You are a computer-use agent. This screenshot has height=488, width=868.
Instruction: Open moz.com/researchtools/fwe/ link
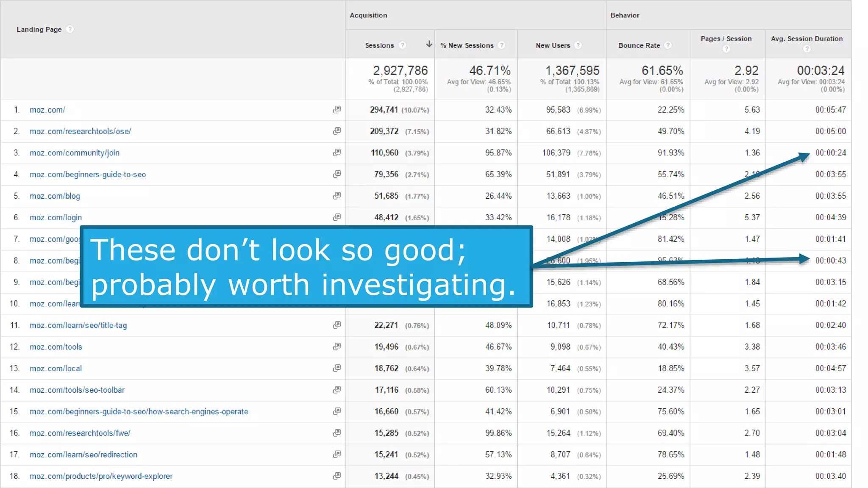(80, 433)
